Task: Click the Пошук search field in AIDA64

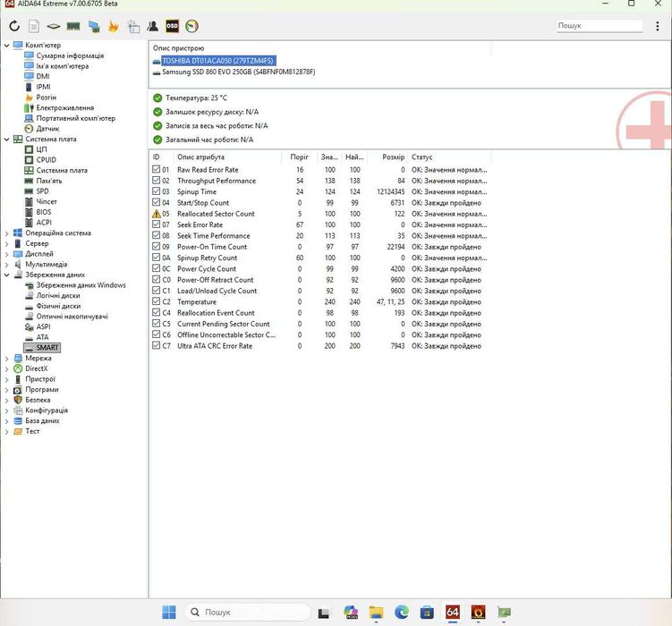Action: coord(600,26)
